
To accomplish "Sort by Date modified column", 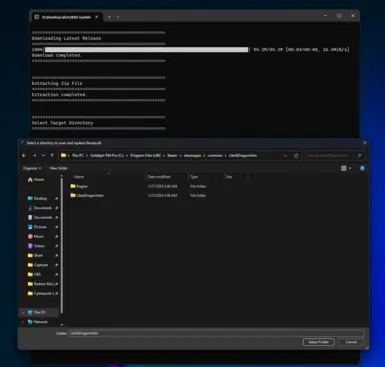I will [x=159, y=177].
